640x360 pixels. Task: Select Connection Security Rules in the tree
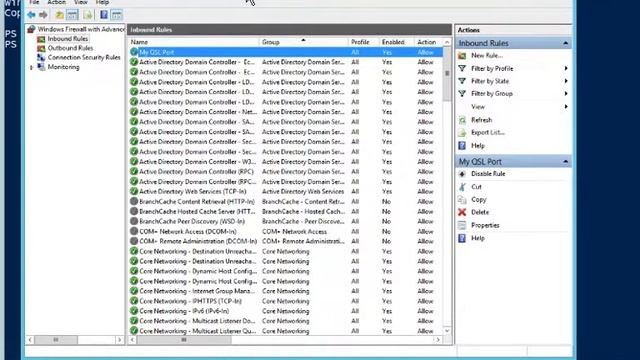pyautogui.click(x=84, y=58)
